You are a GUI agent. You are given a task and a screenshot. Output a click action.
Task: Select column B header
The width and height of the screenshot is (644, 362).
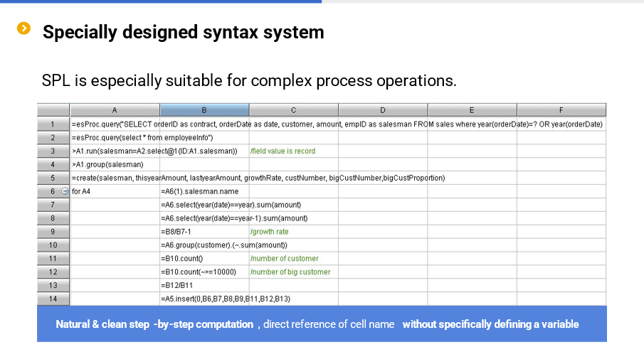click(x=204, y=110)
